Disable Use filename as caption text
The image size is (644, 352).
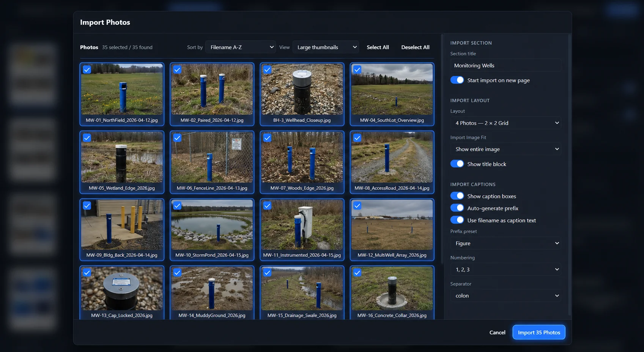click(x=457, y=220)
